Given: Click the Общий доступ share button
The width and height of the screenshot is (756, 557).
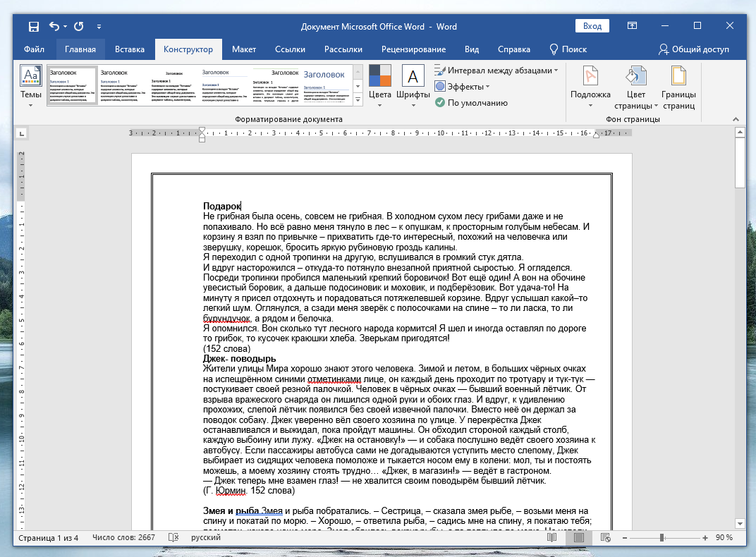Looking at the screenshot, I should click(694, 49).
